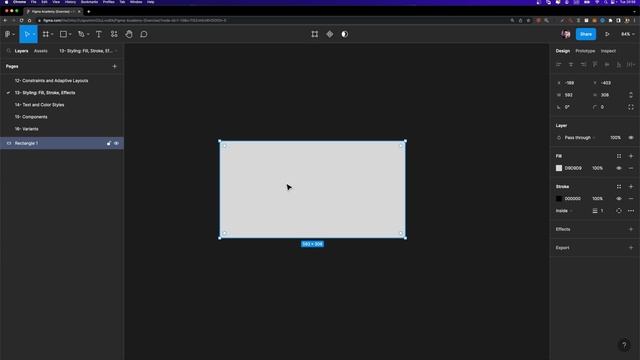
Task: Open Stroke style library icon
Action: click(x=619, y=187)
